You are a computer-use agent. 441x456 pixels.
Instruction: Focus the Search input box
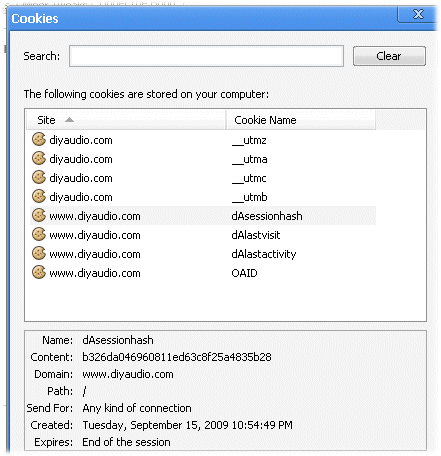point(206,56)
